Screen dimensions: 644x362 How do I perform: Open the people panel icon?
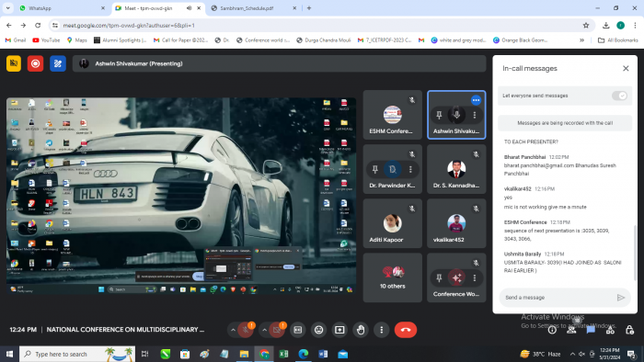click(571, 330)
